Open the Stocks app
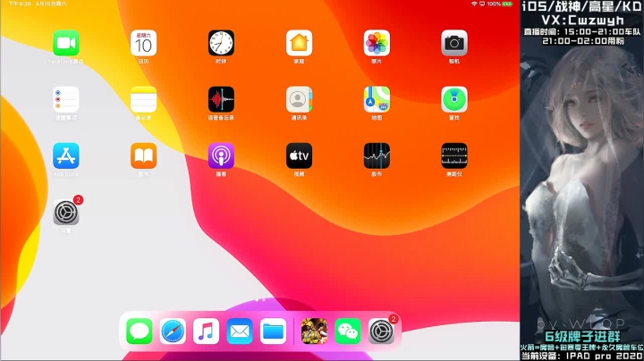Screen dimensions: 644x361 377,155
